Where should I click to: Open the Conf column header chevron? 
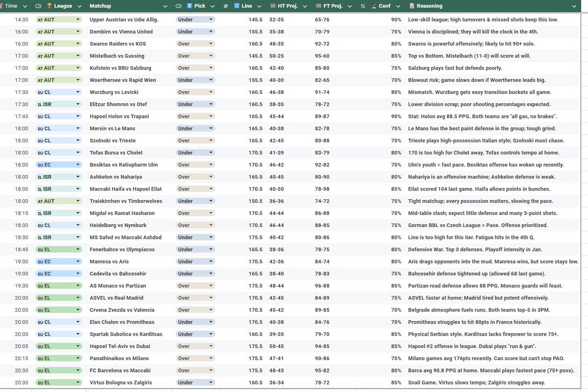pos(398,6)
